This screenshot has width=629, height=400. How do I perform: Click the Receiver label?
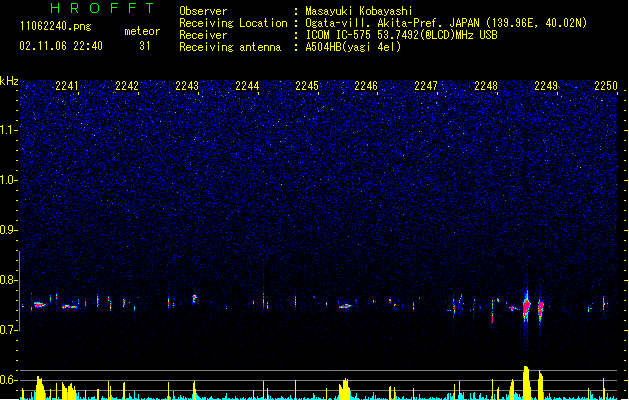tap(203, 35)
